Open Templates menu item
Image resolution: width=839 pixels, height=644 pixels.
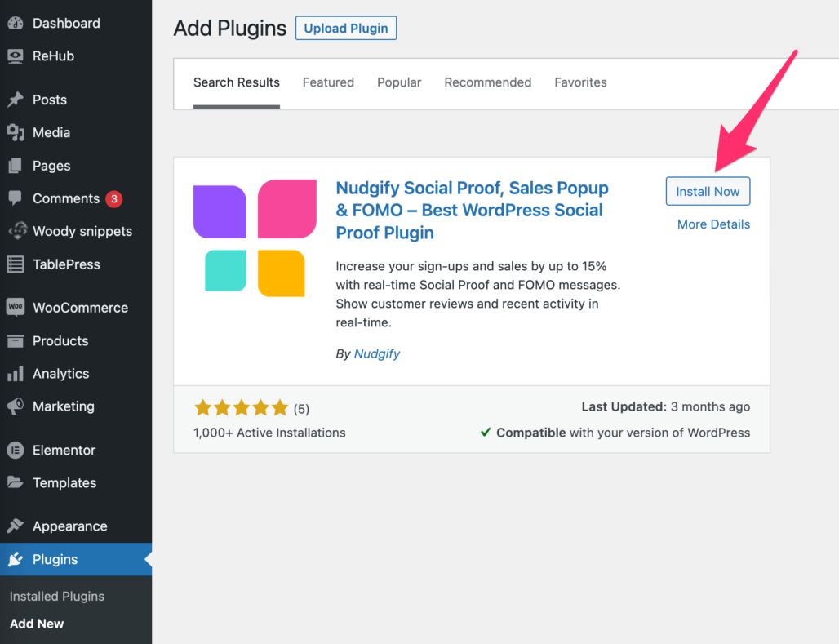tap(76, 482)
